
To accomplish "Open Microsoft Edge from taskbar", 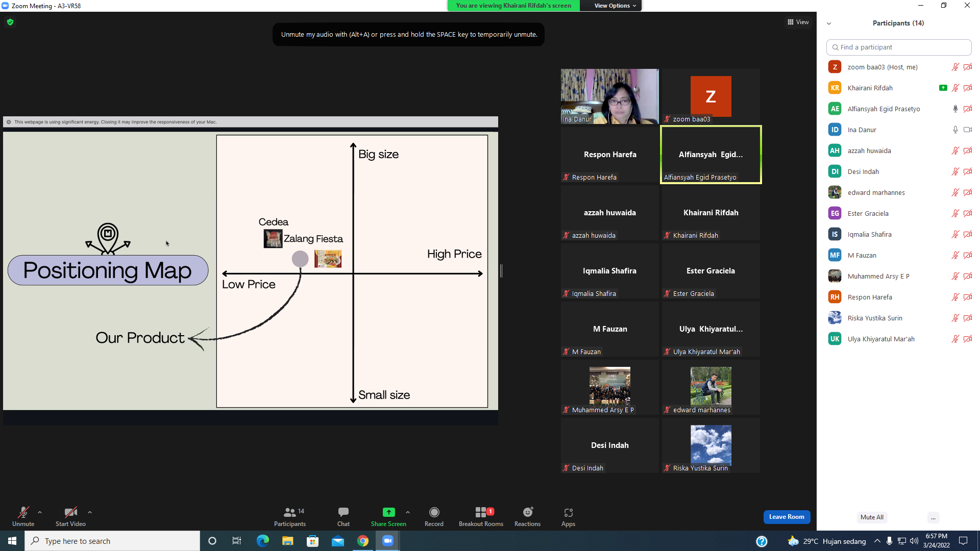I will click(x=262, y=541).
